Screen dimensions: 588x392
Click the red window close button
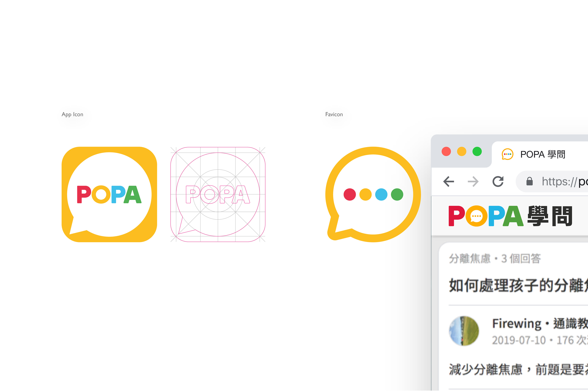click(446, 151)
